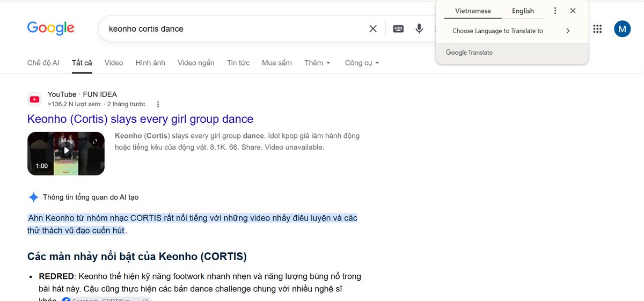Expand the video preview fullscreen icon

point(96,142)
